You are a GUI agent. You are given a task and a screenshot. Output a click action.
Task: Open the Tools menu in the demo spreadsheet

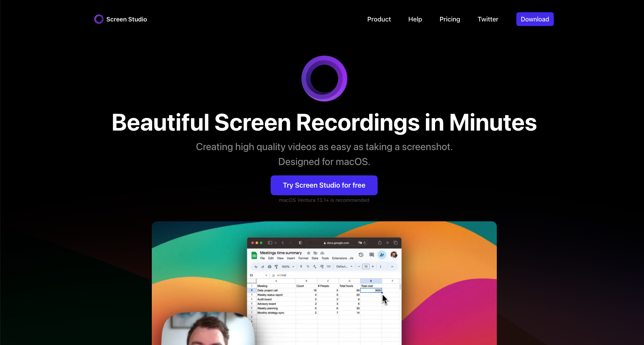pos(325,258)
